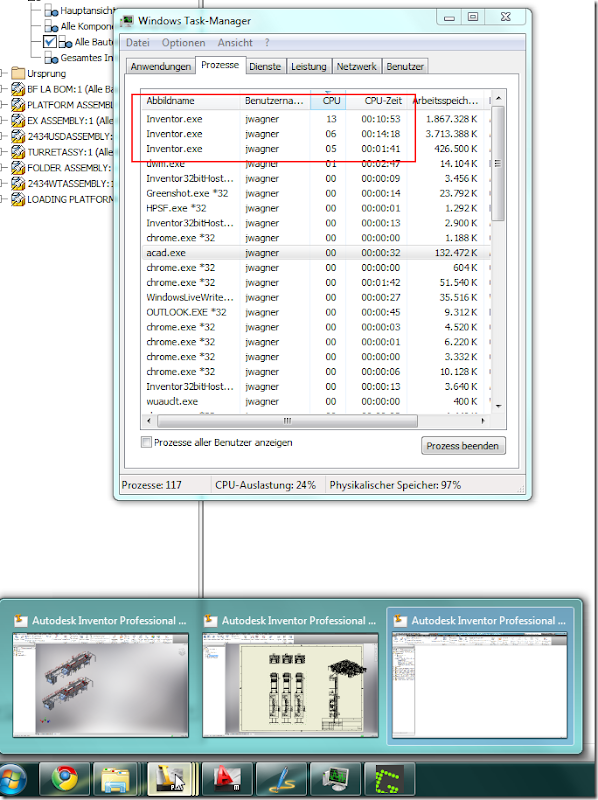
Task: Click the Task Manager taskbar icon
Action: (x=336, y=779)
